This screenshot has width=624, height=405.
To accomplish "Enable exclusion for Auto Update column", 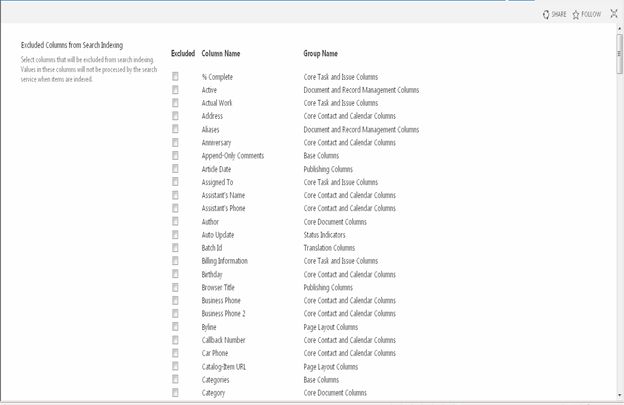I will pyautogui.click(x=175, y=234).
